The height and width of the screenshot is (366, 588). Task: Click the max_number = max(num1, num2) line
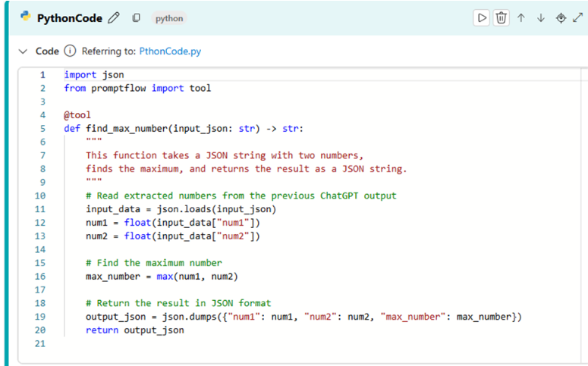(162, 277)
